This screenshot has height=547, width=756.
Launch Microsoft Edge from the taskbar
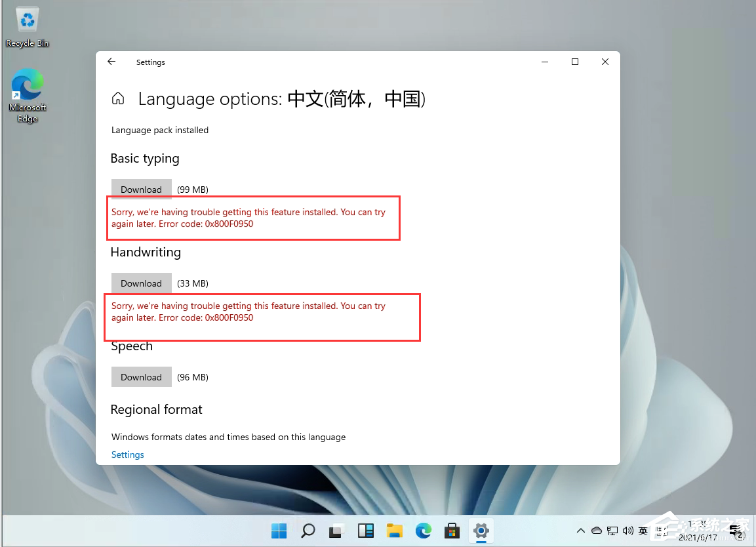pyautogui.click(x=423, y=531)
